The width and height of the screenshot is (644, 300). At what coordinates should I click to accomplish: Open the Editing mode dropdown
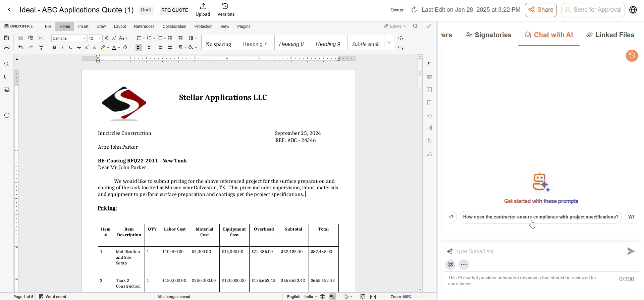395,26
